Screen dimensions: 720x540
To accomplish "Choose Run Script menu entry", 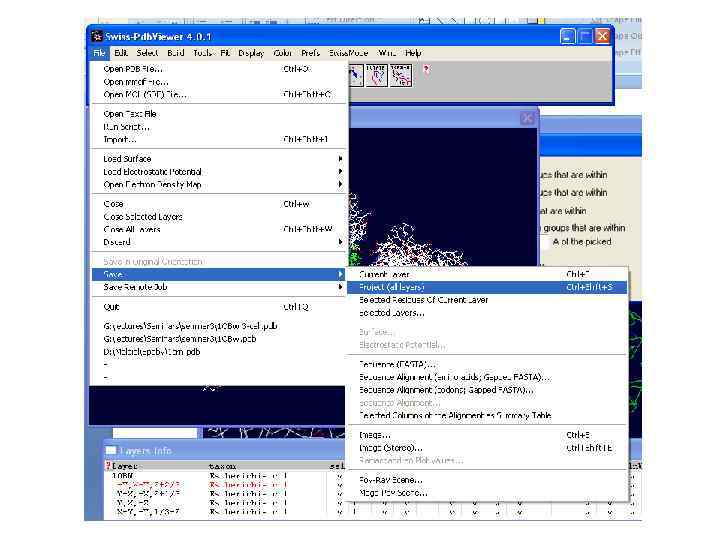I will [218, 126].
